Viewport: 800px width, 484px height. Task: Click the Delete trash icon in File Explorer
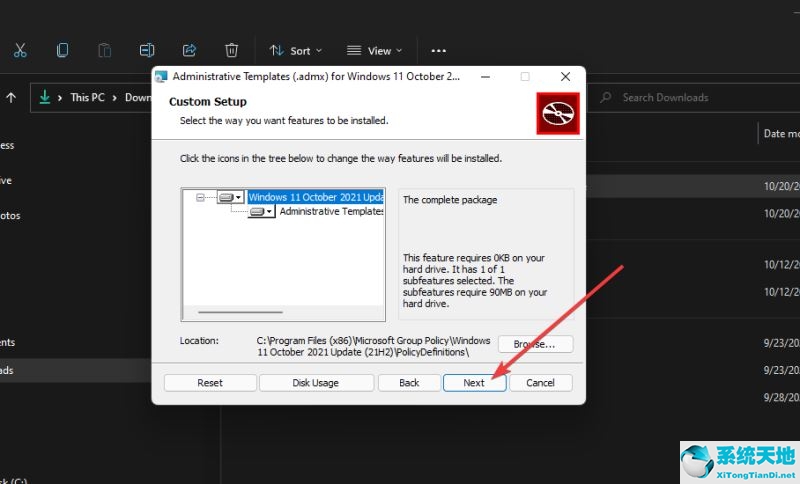pos(232,50)
